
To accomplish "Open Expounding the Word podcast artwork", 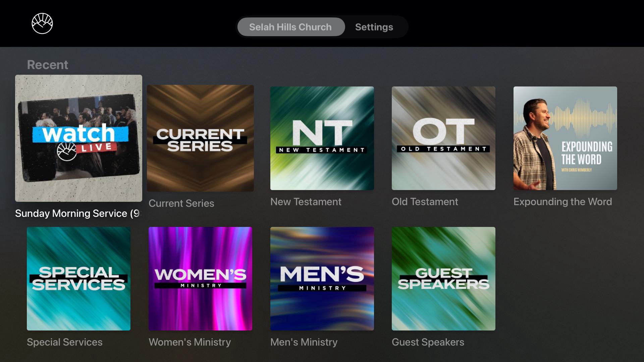I will pos(565,138).
